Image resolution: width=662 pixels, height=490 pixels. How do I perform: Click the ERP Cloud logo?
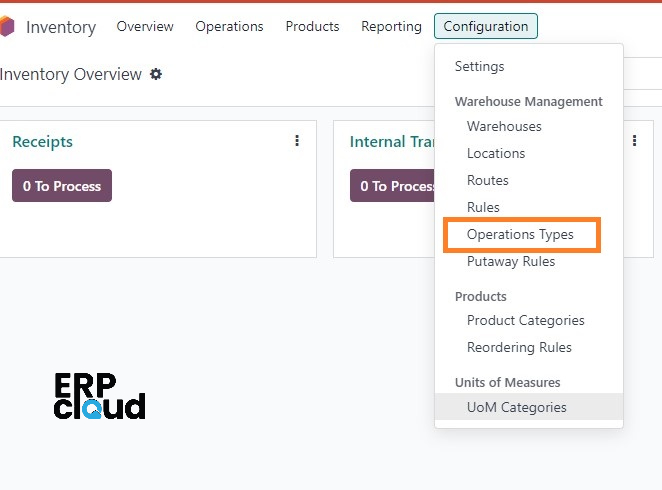pos(100,396)
